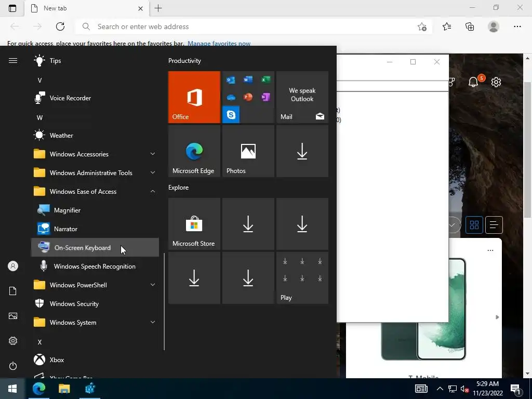
Task: Click the Productivity group header
Action: tap(184, 61)
